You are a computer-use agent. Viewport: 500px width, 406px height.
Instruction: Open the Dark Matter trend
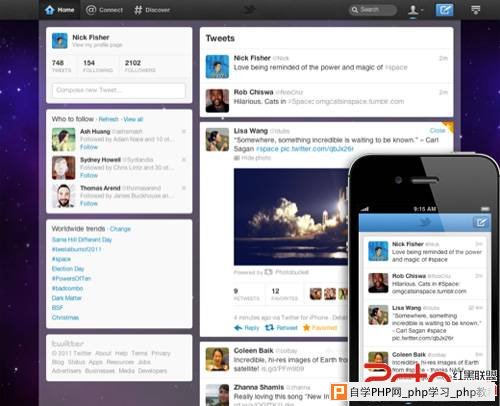click(x=67, y=298)
